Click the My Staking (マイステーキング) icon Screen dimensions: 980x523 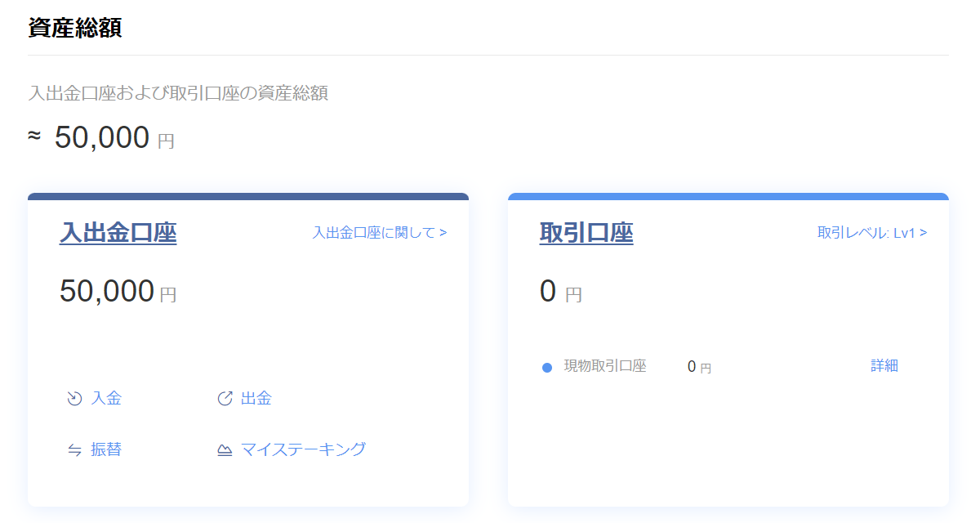tap(225, 450)
